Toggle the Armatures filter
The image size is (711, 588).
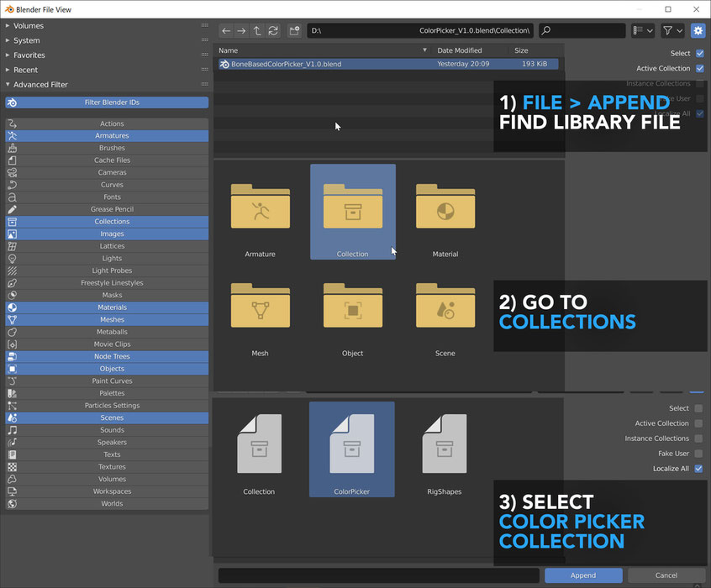(107, 135)
